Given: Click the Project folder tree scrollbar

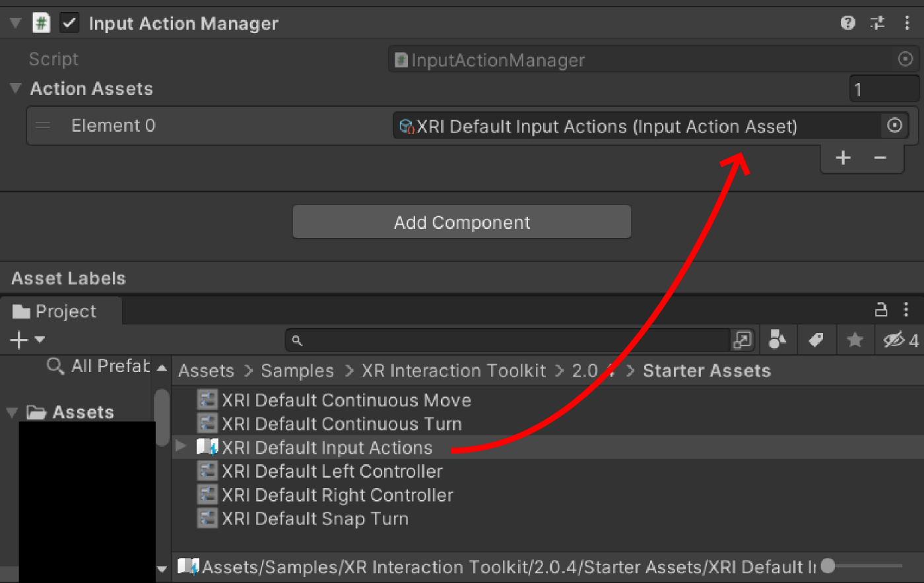Looking at the screenshot, I should (x=162, y=417).
